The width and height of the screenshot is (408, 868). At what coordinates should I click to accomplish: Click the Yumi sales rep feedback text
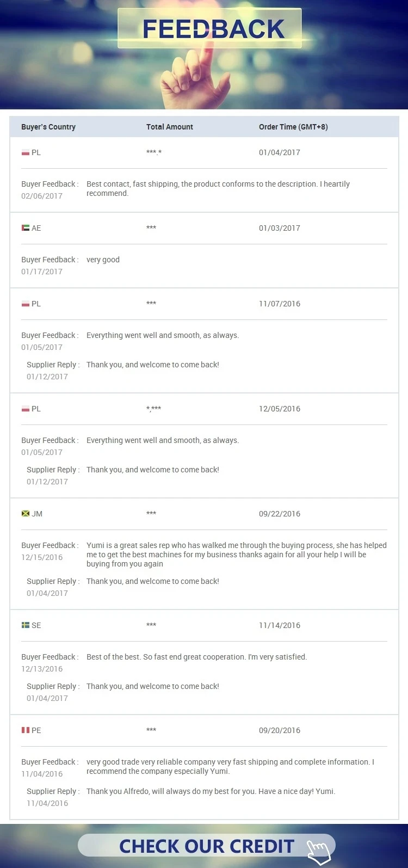[237, 555]
